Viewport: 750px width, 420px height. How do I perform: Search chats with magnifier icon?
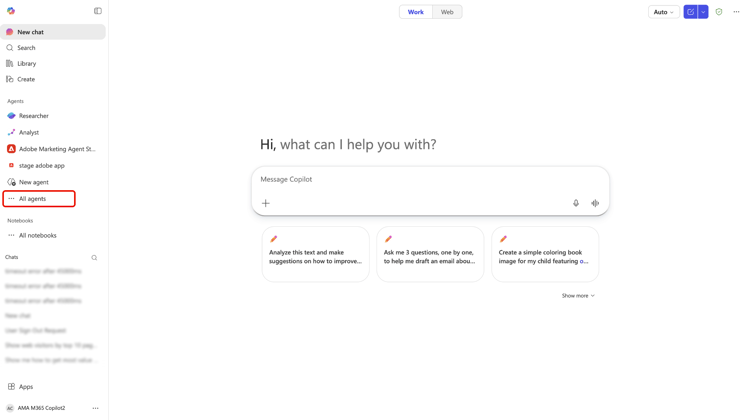(94, 258)
